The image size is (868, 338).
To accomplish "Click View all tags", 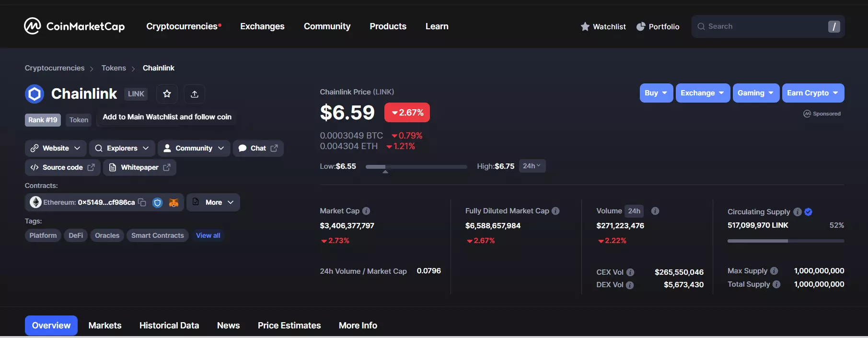I will coord(208,235).
